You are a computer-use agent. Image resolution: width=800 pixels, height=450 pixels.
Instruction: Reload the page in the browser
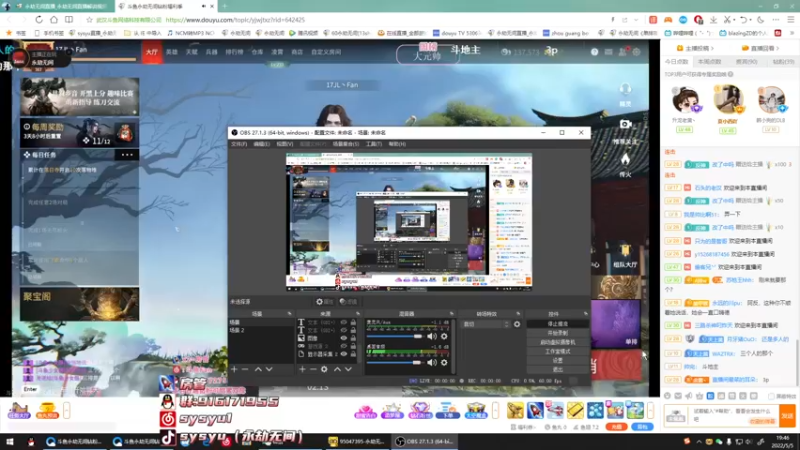pyautogui.click(x=39, y=19)
